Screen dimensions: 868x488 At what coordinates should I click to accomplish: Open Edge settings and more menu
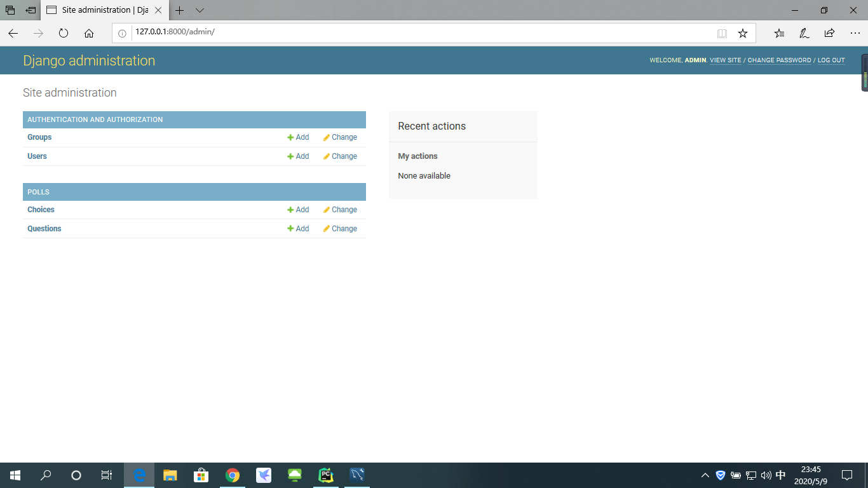coord(855,33)
